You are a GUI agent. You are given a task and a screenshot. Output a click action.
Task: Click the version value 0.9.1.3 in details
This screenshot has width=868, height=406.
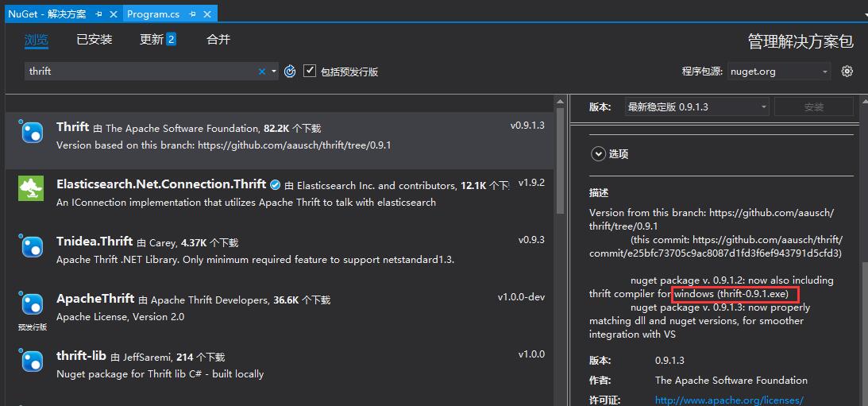click(669, 361)
